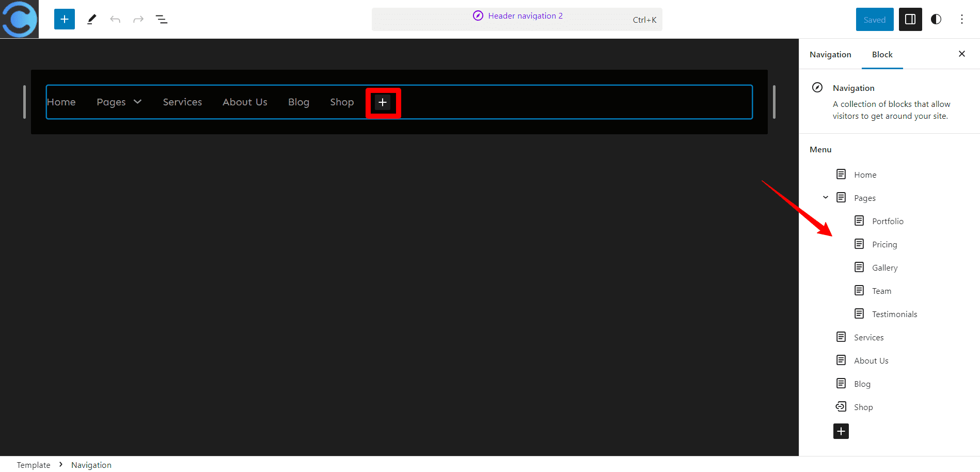Viewport: 980px width, 472px height.
Task: Click the Saved button
Action: point(874,19)
